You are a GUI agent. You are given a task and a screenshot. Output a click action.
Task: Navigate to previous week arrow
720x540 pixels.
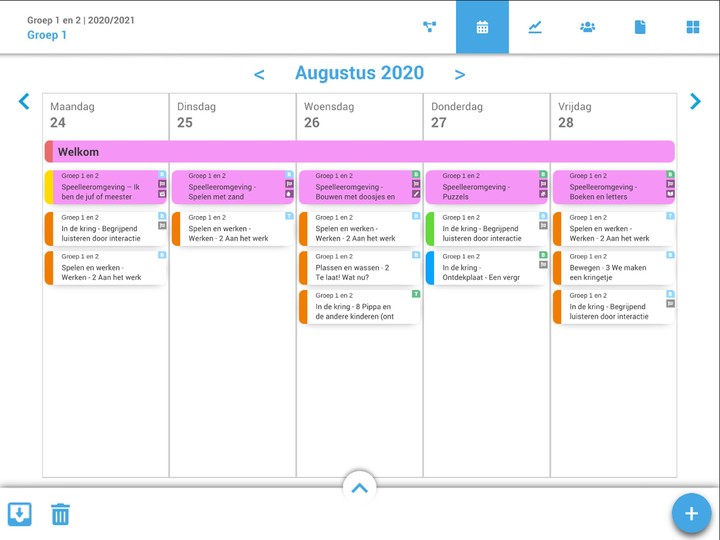tap(24, 101)
